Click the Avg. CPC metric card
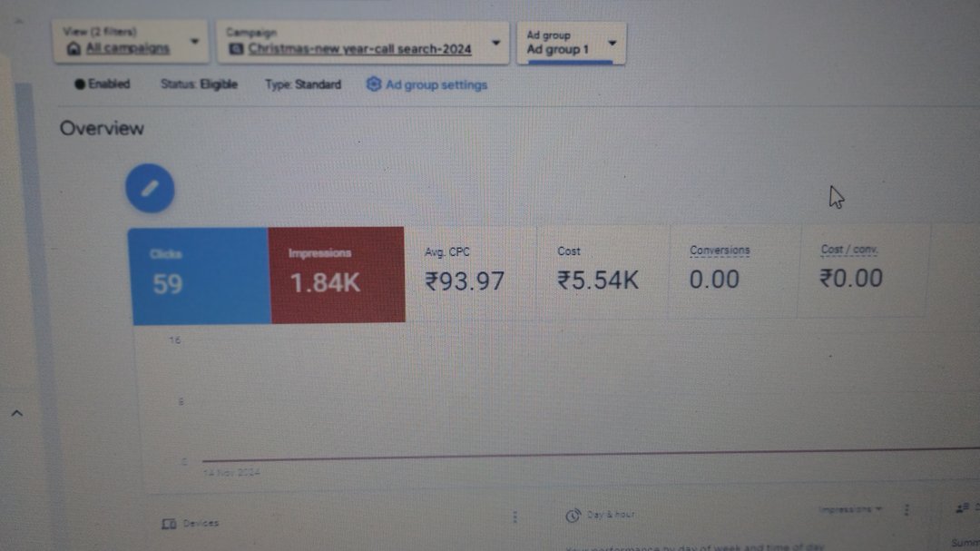 (471, 273)
